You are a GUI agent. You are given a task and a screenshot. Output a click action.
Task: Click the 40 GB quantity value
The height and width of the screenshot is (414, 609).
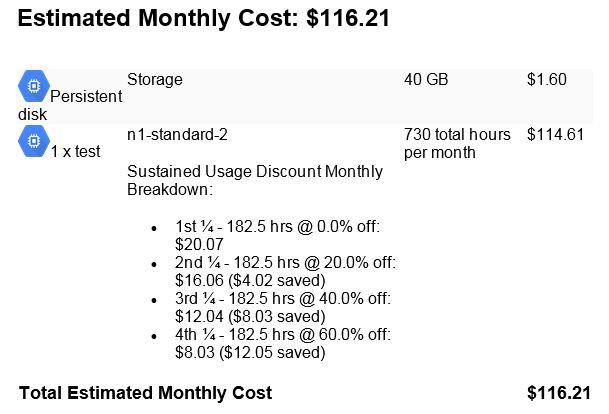coord(426,79)
